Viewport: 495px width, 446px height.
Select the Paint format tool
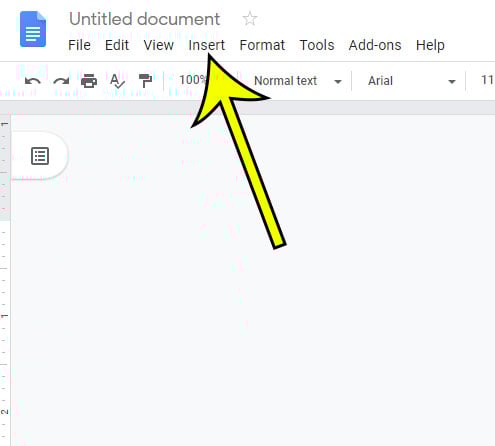tap(145, 81)
